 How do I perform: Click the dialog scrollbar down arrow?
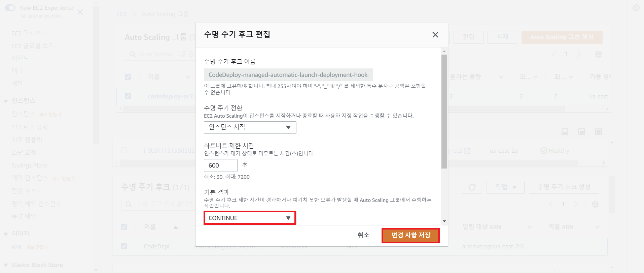(x=444, y=221)
